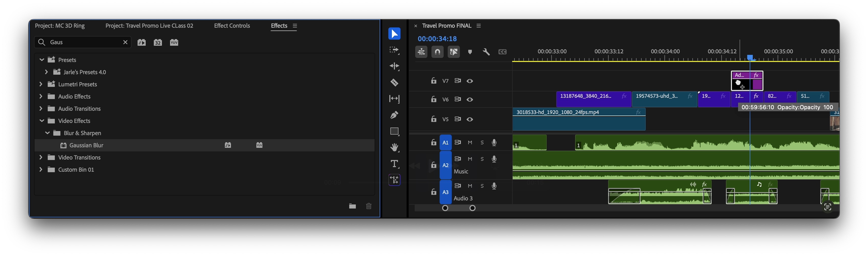Click the delete custom items trash icon
Screen dimensions: 868x256
point(369,206)
